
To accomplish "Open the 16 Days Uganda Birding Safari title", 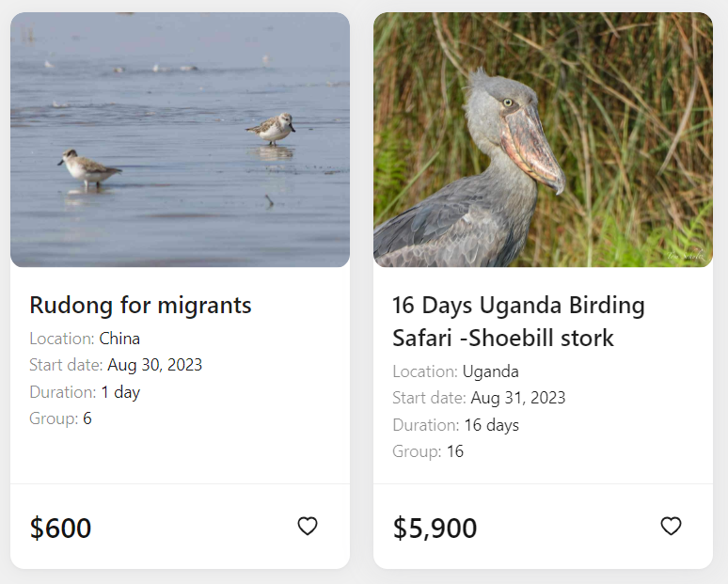I will click(x=518, y=322).
